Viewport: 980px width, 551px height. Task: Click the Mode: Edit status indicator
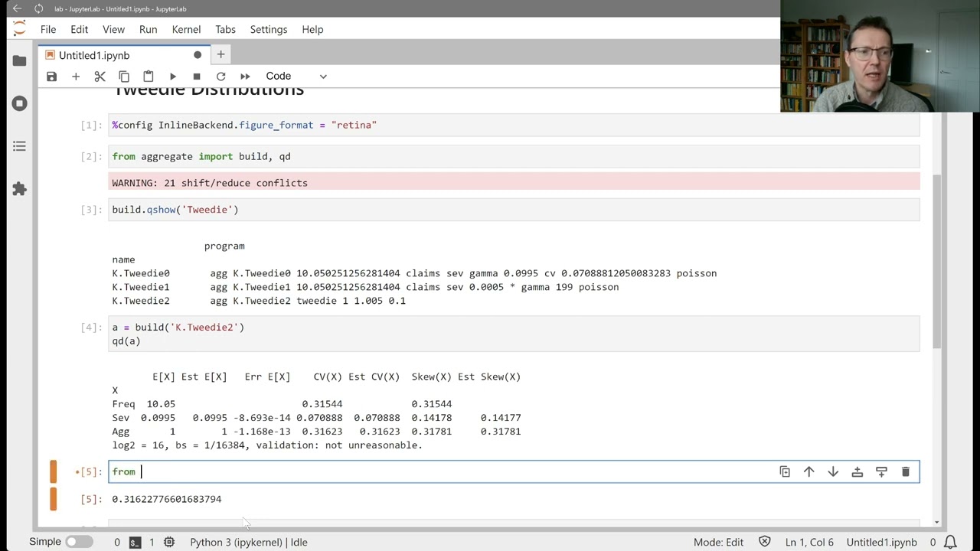coord(718,542)
